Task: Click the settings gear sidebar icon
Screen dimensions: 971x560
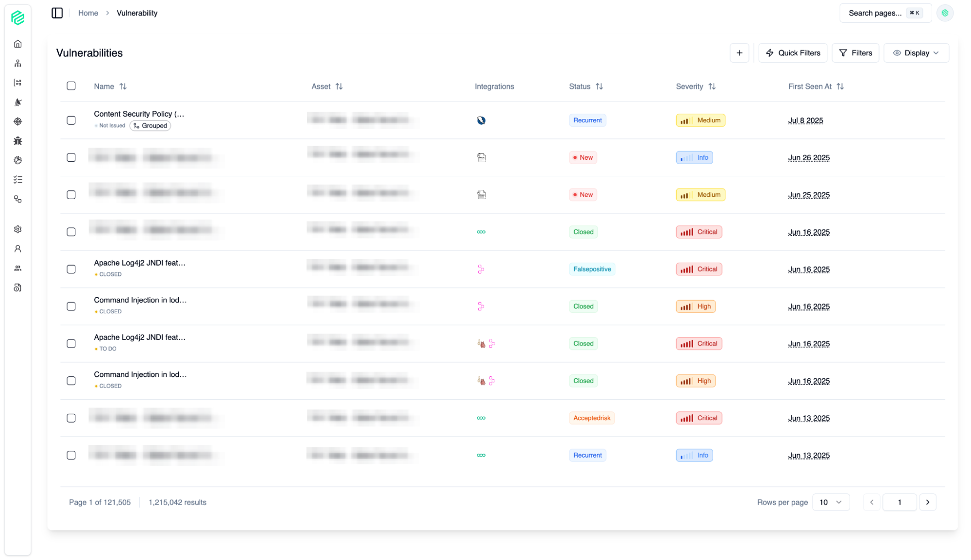Action: tap(18, 229)
